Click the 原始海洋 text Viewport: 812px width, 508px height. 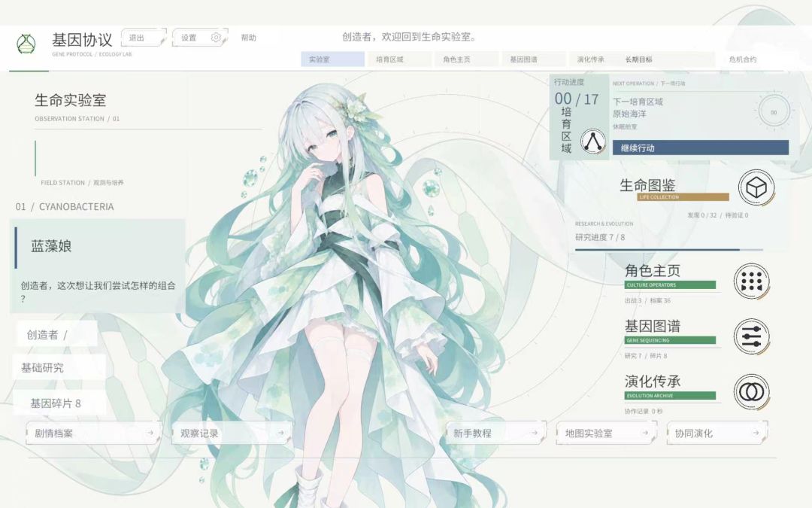pos(629,114)
